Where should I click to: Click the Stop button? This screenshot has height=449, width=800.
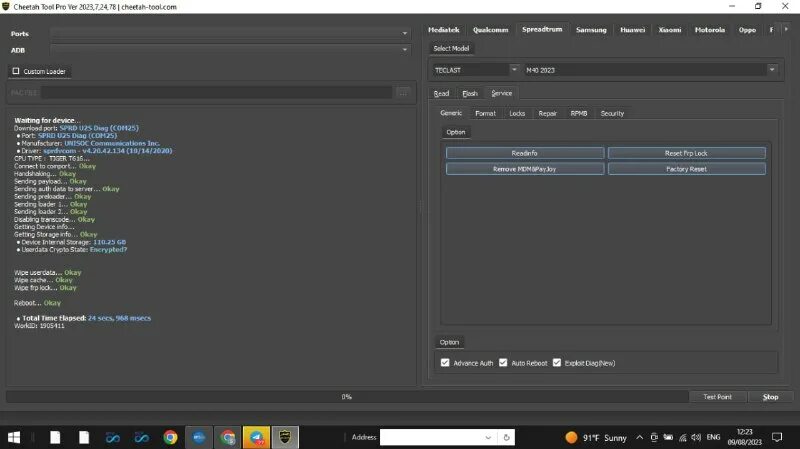pyautogui.click(x=770, y=396)
